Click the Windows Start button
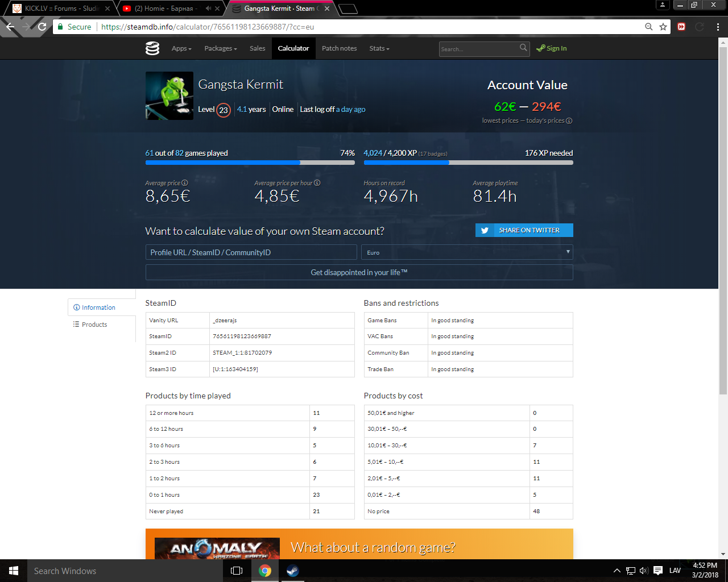The height and width of the screenshot is (582, 728). [x=14, y=571]
